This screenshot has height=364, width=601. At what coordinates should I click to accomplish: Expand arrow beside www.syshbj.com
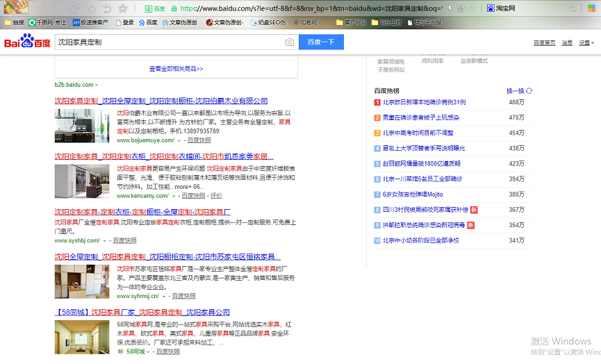point(105,241)
